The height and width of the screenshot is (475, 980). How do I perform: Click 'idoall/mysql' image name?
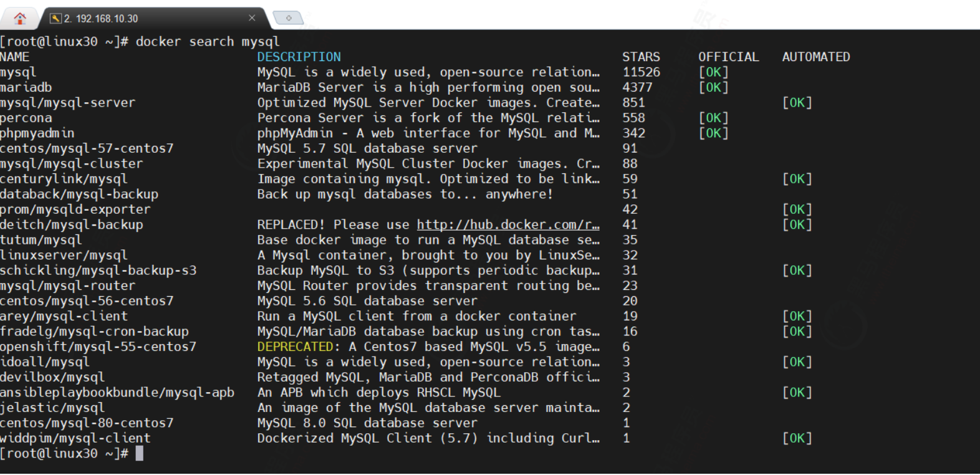point(45,362)
